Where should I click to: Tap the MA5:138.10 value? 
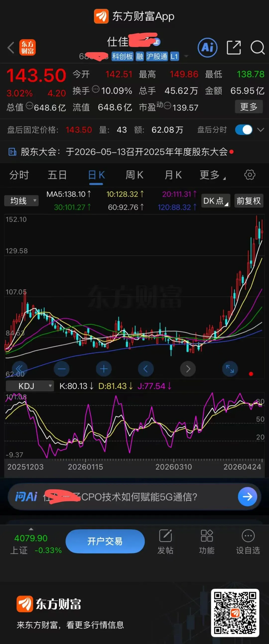69,194
